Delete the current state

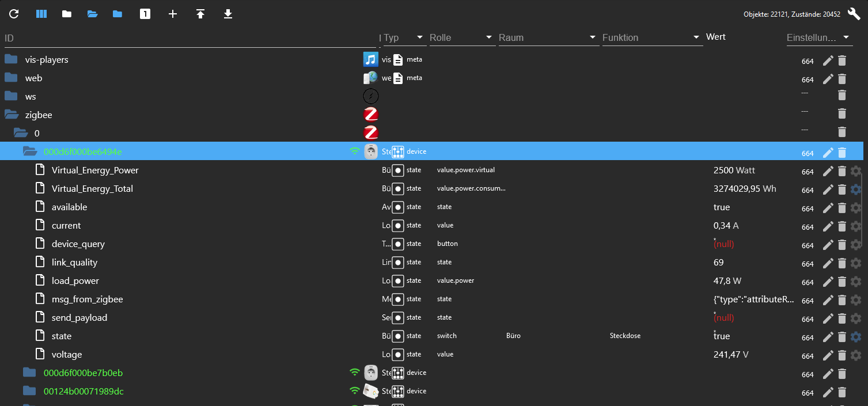coord(842,226)
